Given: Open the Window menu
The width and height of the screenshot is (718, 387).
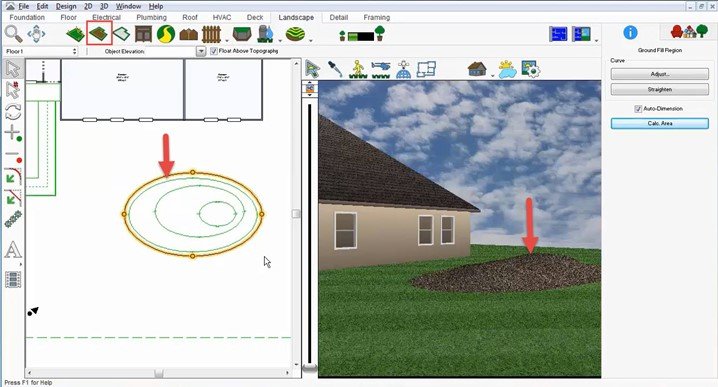Looking at the screenshot, I should [x=128, y=6].
